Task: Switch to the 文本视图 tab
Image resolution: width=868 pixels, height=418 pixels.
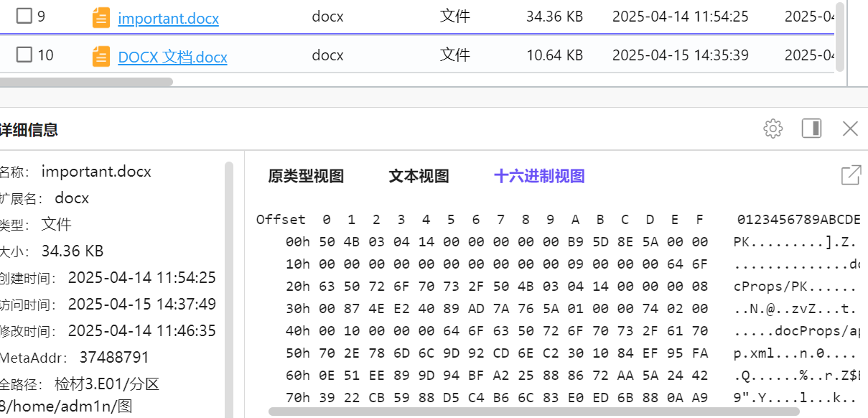Action: pyautogui.click(x=418, y=175)
